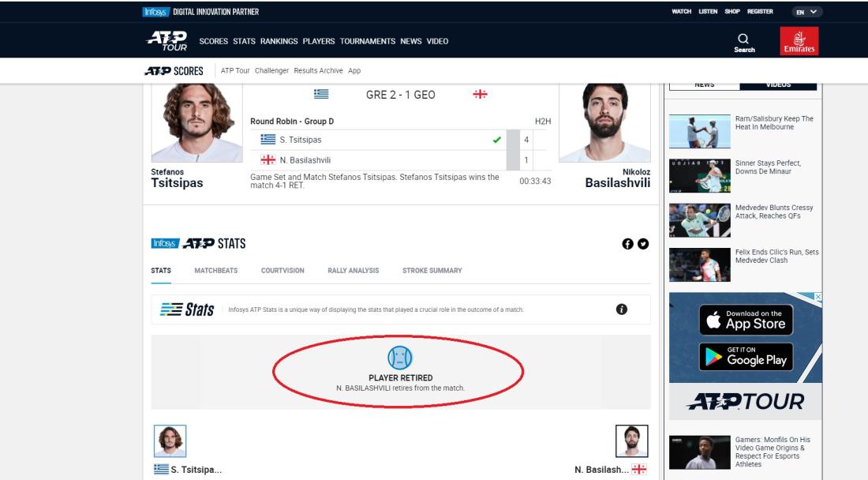The image size is (868, 480).
Task: Click N. Basilashvili name in scoreboard
Action: [305, 160]
